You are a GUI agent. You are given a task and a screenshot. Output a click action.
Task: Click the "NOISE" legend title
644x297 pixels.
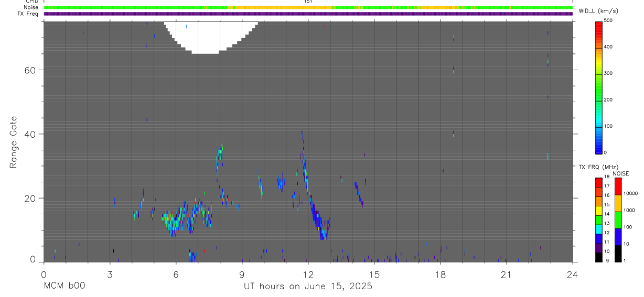(x=620, y=173)
